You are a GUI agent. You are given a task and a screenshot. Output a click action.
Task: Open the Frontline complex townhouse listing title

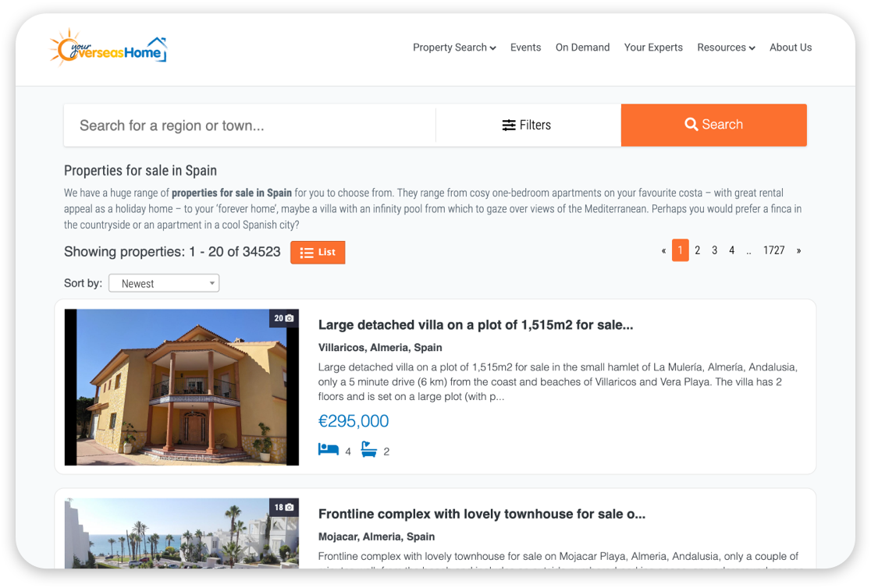[482, 514]
